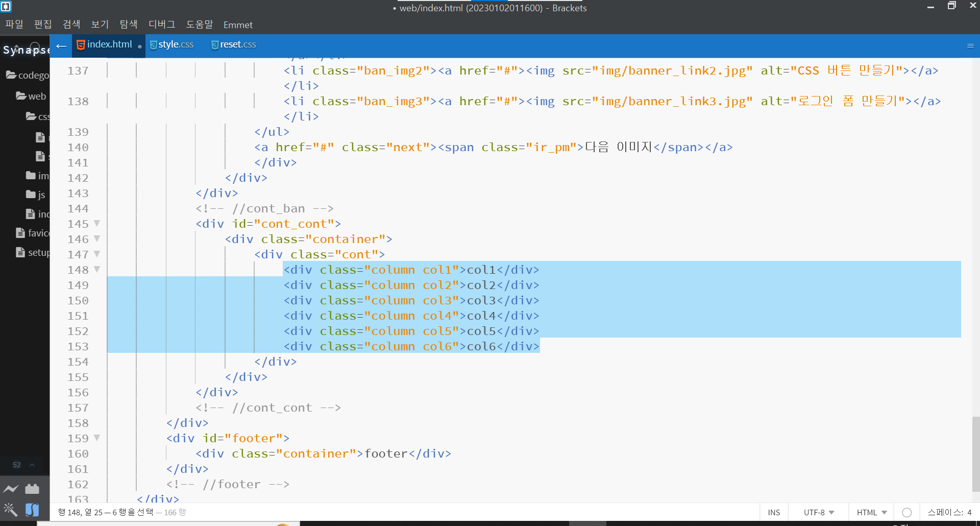Open the 도움말 menu
Screen dimensions: 980x526
[200, 25]
